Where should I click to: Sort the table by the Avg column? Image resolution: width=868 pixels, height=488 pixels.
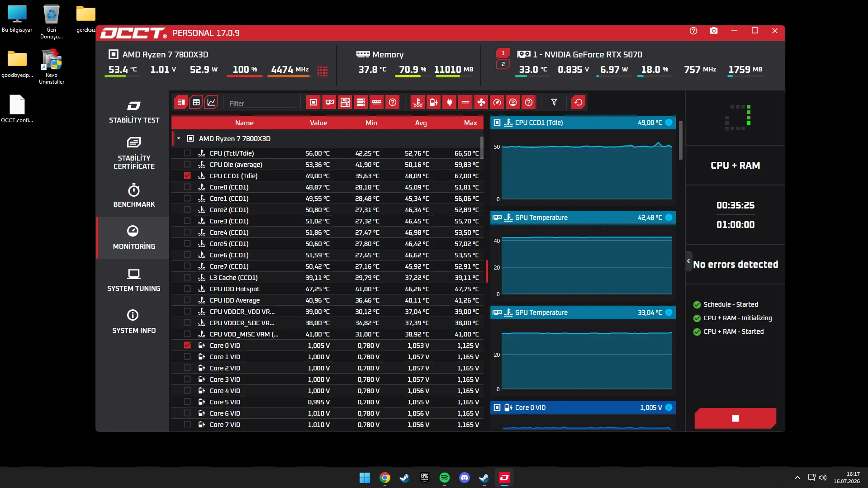421,123
